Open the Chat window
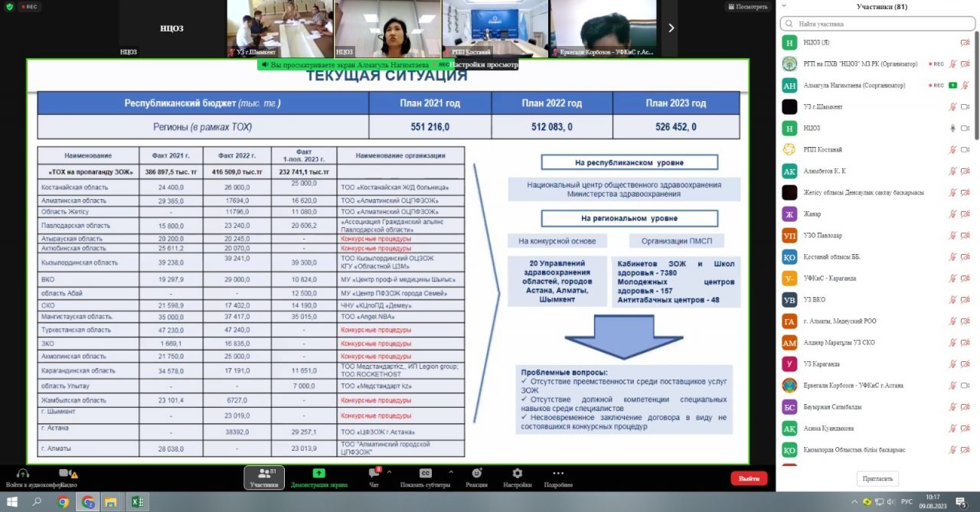This screenshot has height=512, width=980. click(374, 478)
